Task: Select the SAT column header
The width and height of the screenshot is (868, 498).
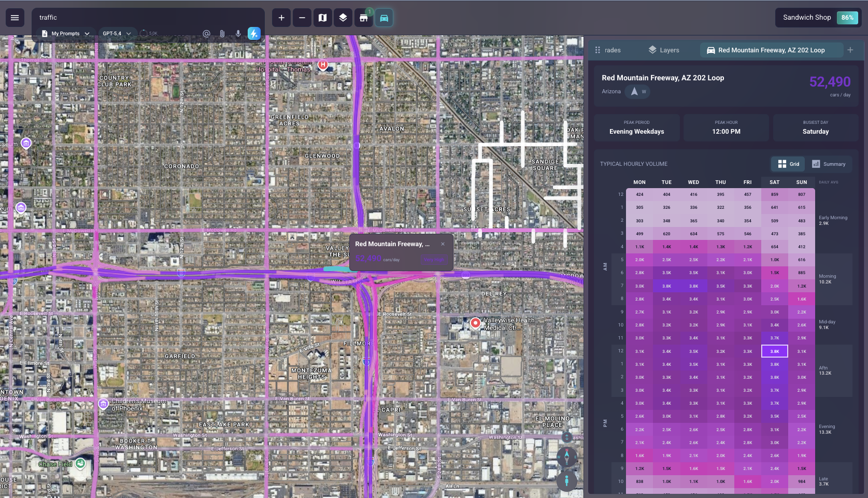Action: tap(774, 182)
